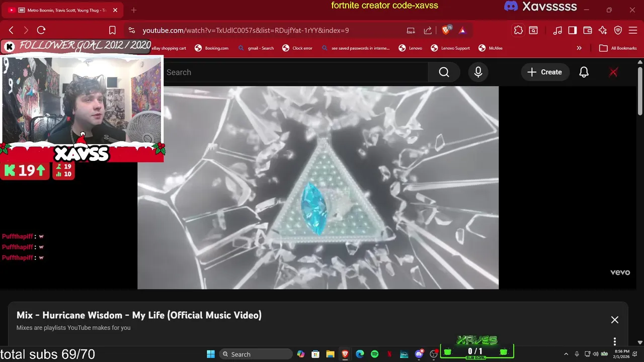Open the OBS Studio taskbar icon
This screenshot has height=362, width=644.
434,354
